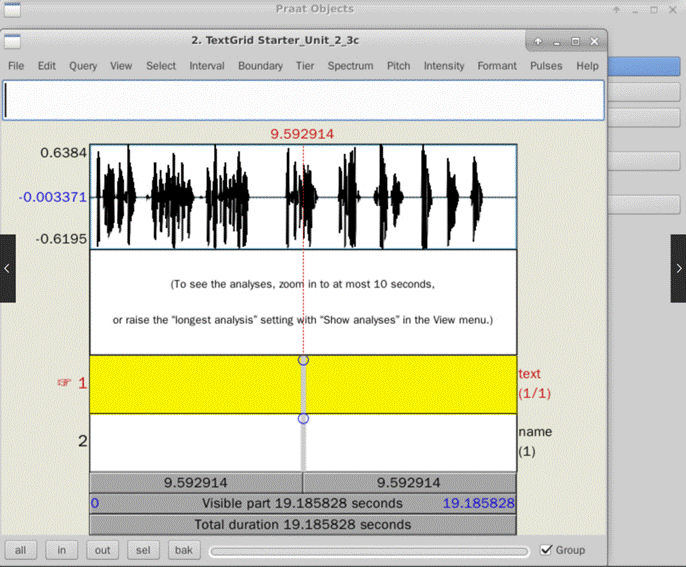The image size is (686, 567).
Task: Select tier 1 via pointing hand icon
Action: click(64, 383)
